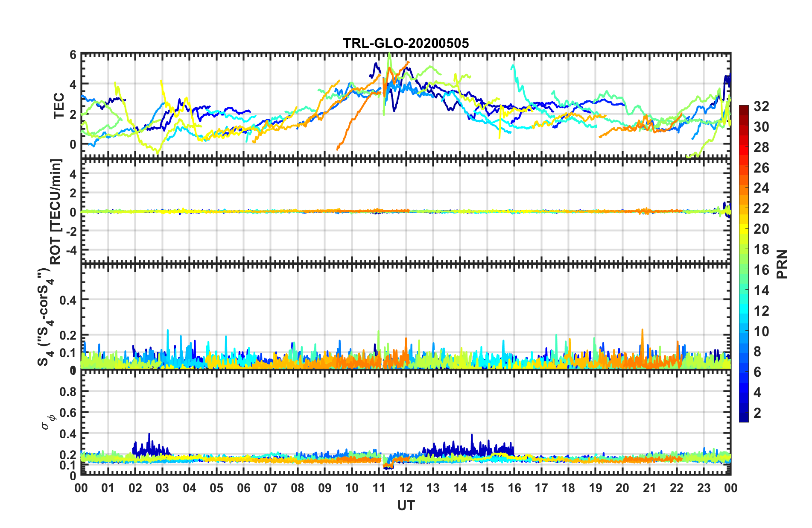Screen dimensions: 812x528
Task: Click the colorbar tick label 32
Action: point(761,106)
